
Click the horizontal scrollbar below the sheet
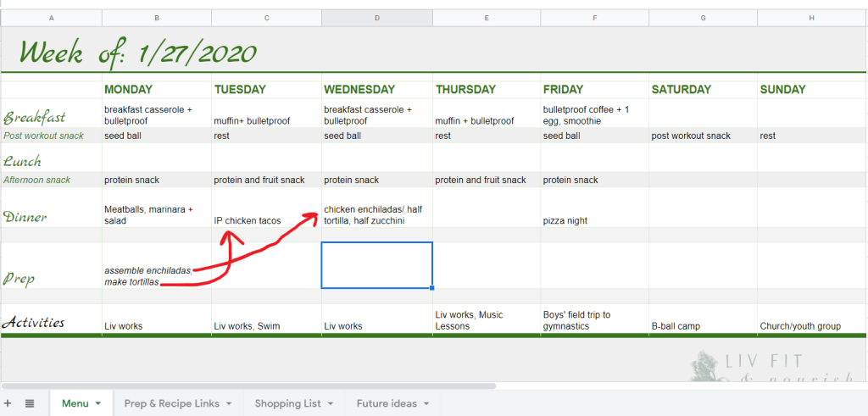[x=254, y=385]
